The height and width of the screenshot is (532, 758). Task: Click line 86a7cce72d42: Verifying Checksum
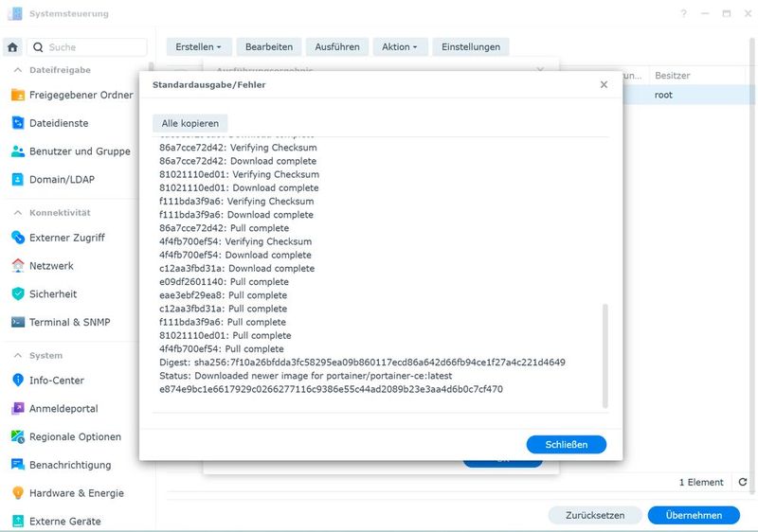(238, 148)
